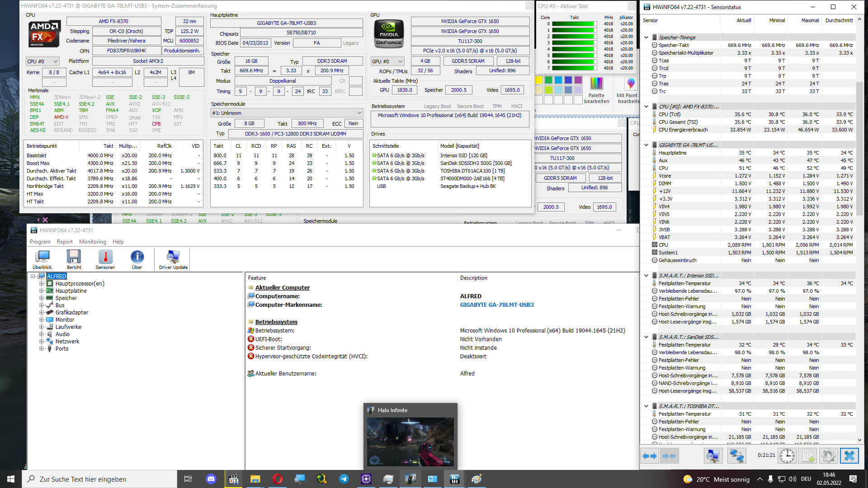
Task: Open sensor settings gear icon
Action: tap(828, 456)
